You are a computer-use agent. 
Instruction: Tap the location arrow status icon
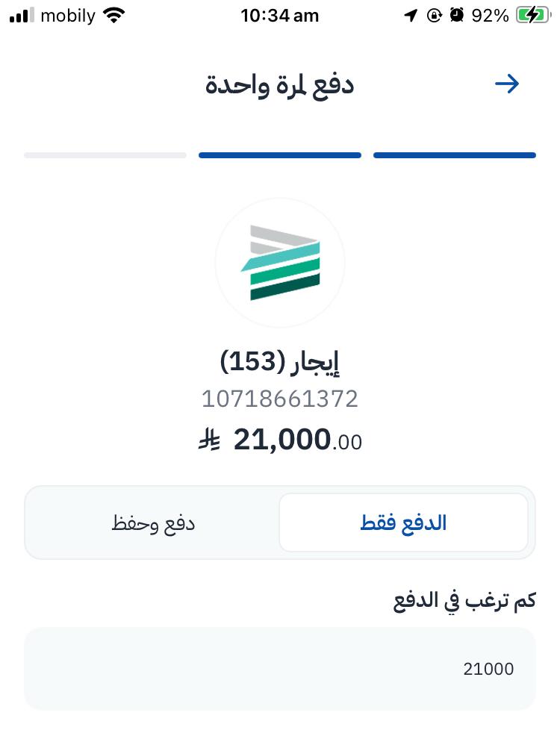pyautogui.click(x=410, y=16)
